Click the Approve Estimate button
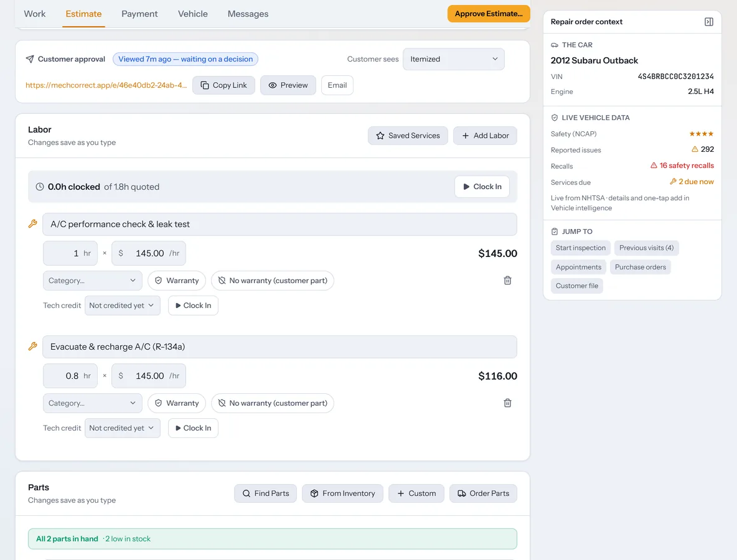The width and height of the screenshot is (737, 560). tap(489, 14)
